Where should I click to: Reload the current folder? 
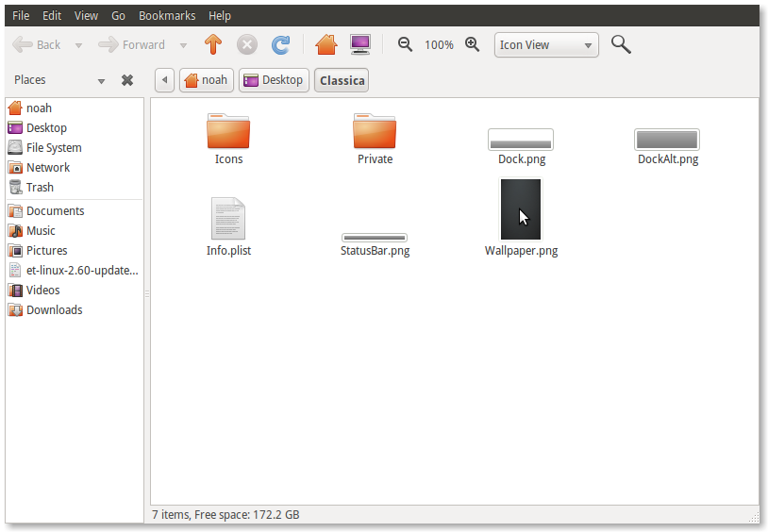(280, 44)
